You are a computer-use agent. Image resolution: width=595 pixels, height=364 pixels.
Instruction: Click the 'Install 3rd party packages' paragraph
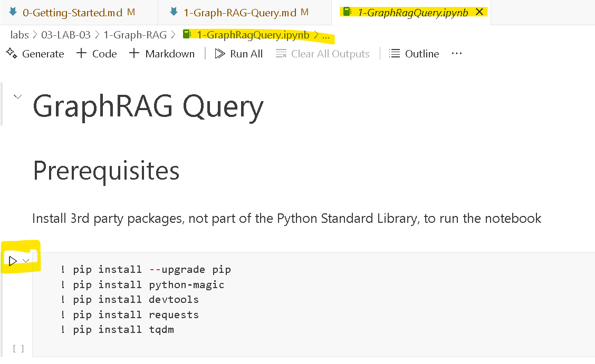tap(286, 219)
